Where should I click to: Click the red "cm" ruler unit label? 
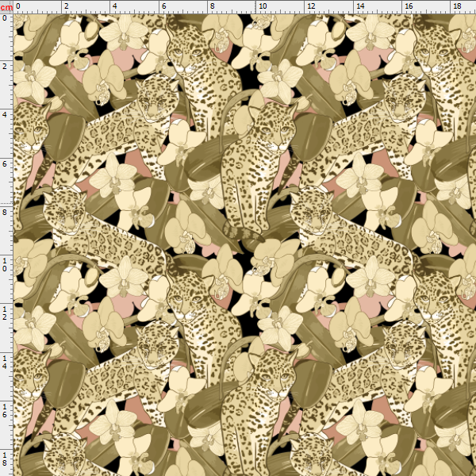[x=6, y=7]
